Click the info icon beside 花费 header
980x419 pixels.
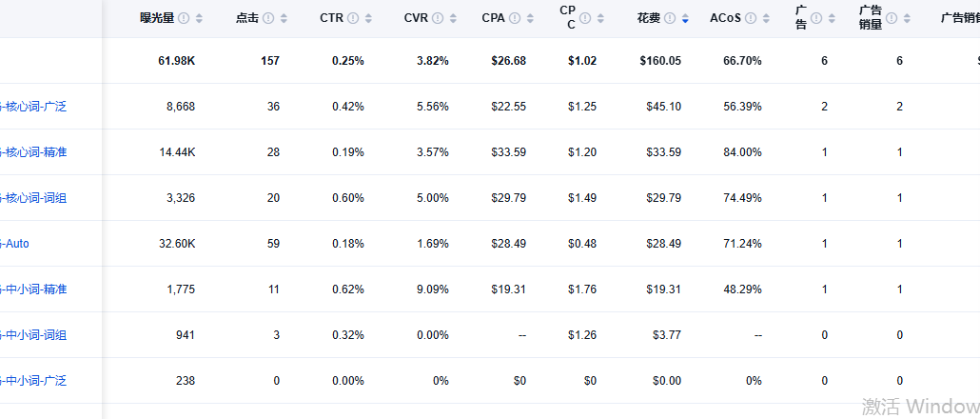(x=671, y=18)
